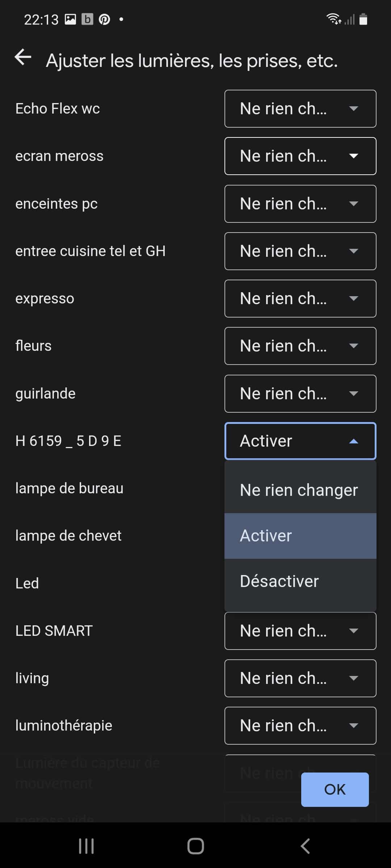Expand the ecran meross dropdown
391x868 pixels.
click(300, 156)
